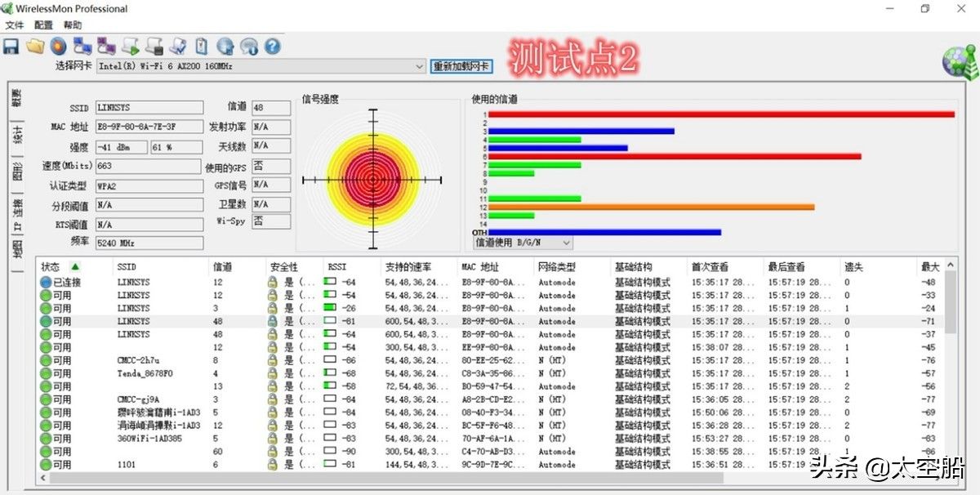Expand the 选择网卡 adapter dropdown
The image size is (980, 495).
(x=419, y=66)
